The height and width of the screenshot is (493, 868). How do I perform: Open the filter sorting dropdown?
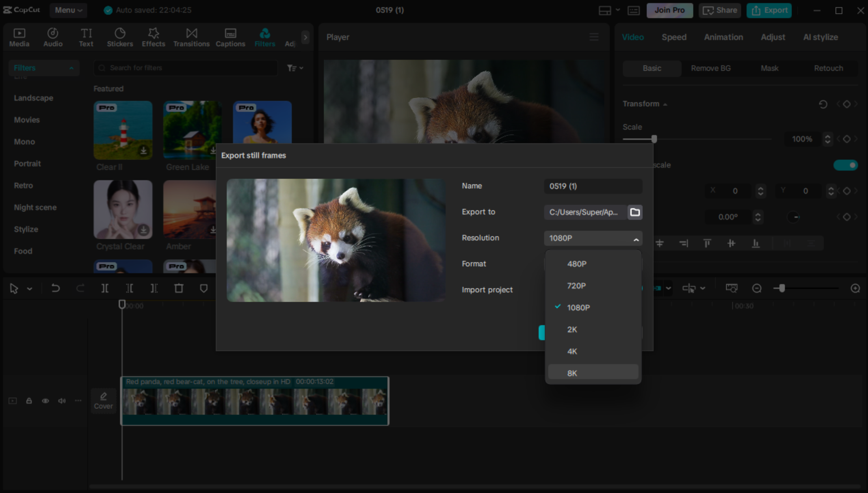pyautogui.click(x=295, y=68)
